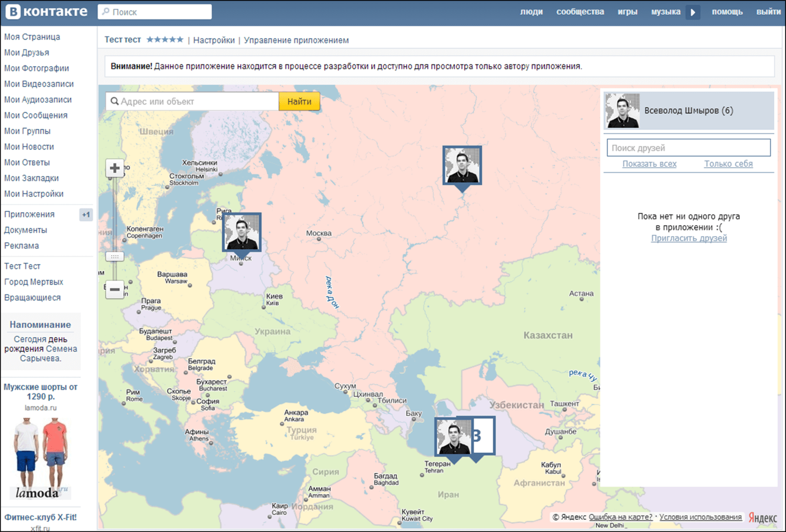786x532 pixels.
Task: Click Показать всех link
Action: point(649,164)
